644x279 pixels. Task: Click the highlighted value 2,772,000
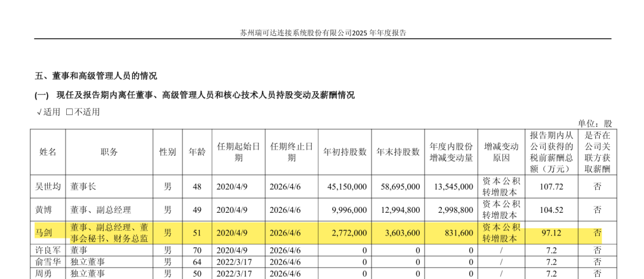[x=349, y=233]
